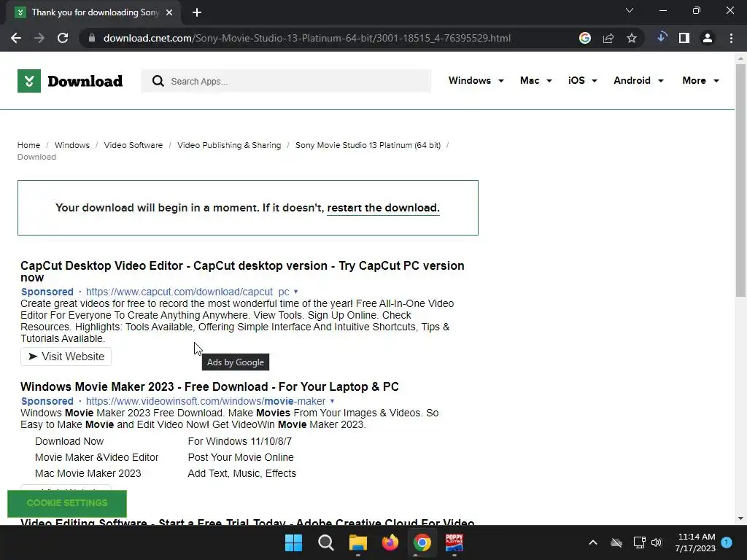
Task: Expand the Mac dropdown menu
Action: pyautogui.click(x=536, y=80)
